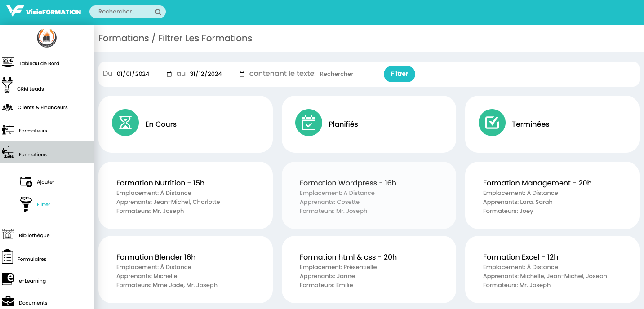Open Formation Management - 20h card
Viewport: 644px width, 309px height.
552,195
